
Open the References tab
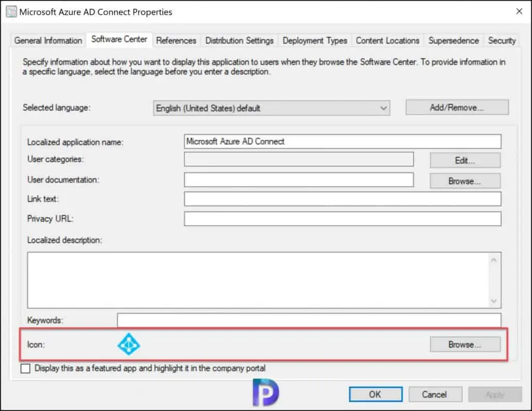click(176, 40)
